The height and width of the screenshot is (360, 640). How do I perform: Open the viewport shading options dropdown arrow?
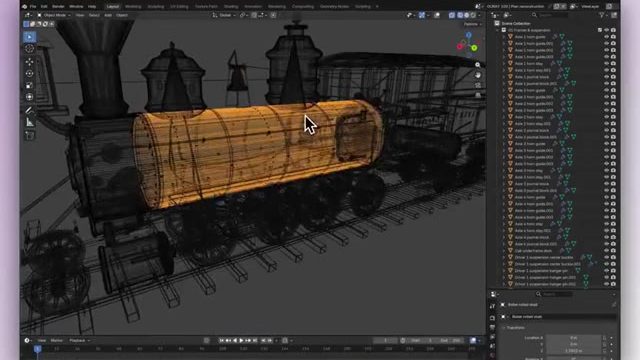tap(480, 15)
